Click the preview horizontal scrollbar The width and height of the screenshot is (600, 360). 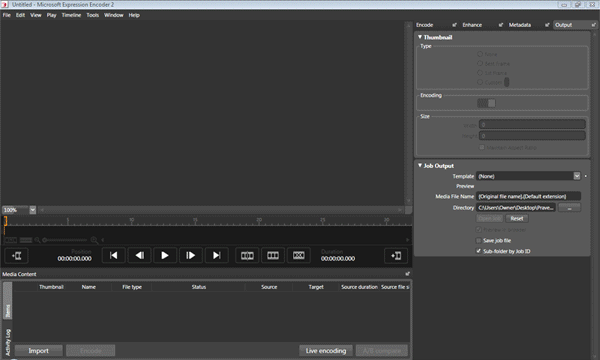[221, 210]
